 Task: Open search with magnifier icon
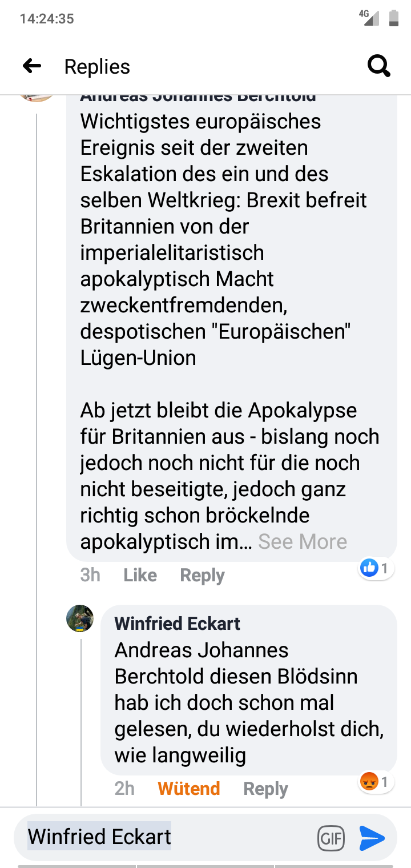tap(378, 66)
